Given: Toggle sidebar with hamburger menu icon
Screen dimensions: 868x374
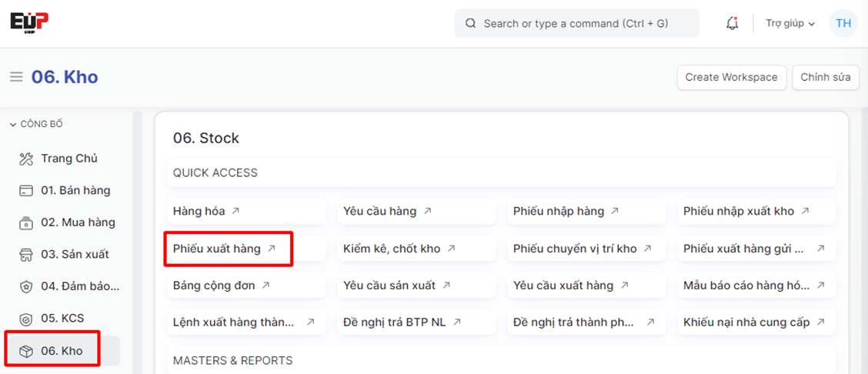Looking at the screenshot, I should tap(16, 77).
